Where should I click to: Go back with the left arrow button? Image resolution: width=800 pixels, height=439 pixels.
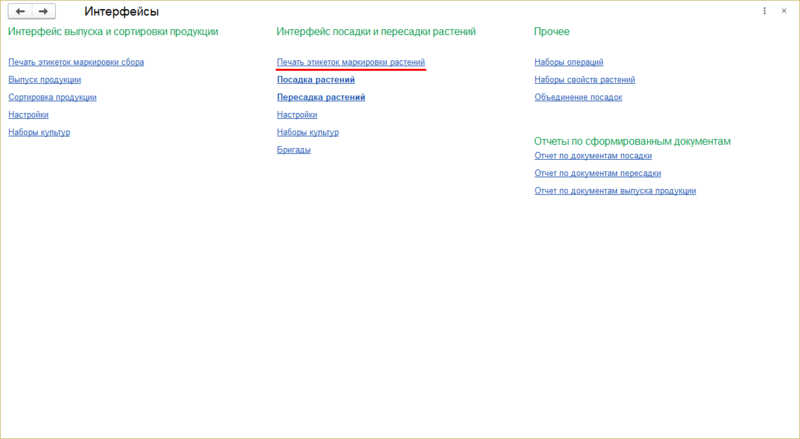20,11
